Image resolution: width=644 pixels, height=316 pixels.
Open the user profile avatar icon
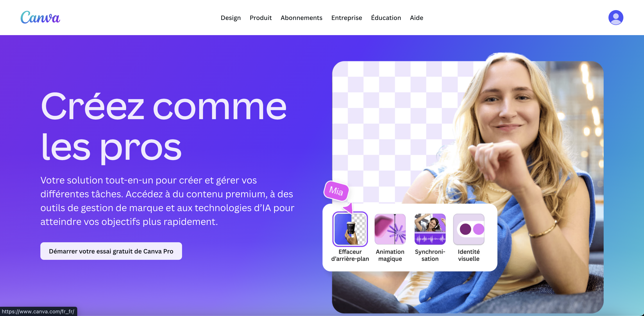pyautogui.click(x=615, y=18)
